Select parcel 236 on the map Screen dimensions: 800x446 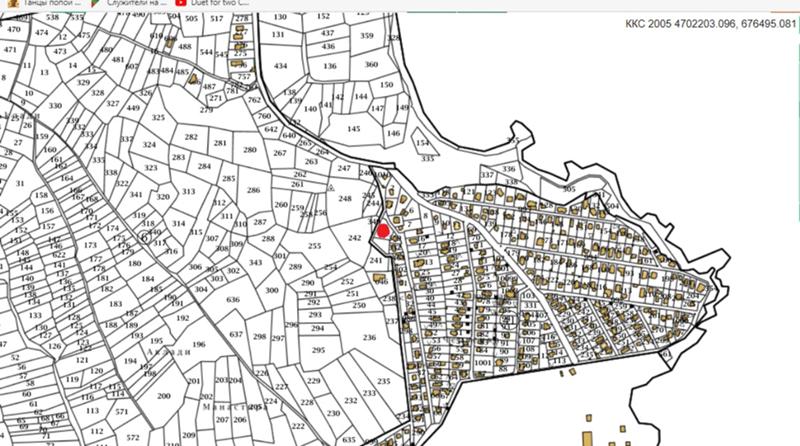coord(369,337)
